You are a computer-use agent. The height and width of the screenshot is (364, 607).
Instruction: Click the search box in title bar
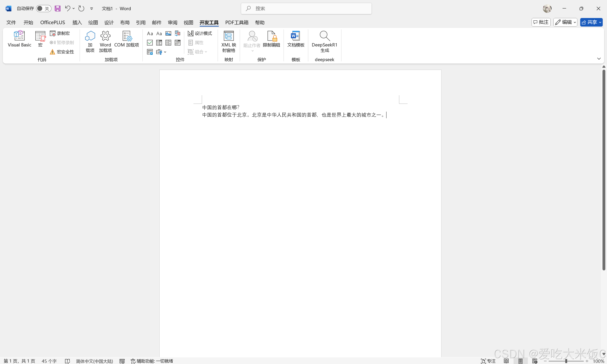(x=306, y=9)
